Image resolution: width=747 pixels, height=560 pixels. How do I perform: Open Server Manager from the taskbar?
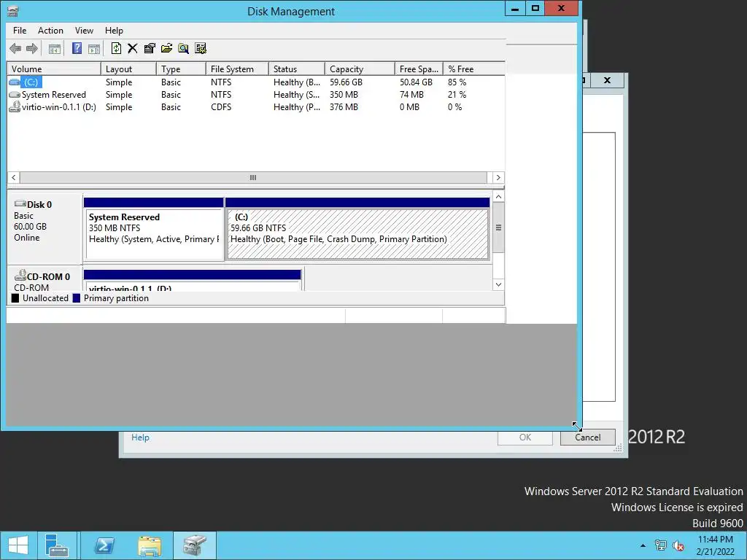click(57, 545)
